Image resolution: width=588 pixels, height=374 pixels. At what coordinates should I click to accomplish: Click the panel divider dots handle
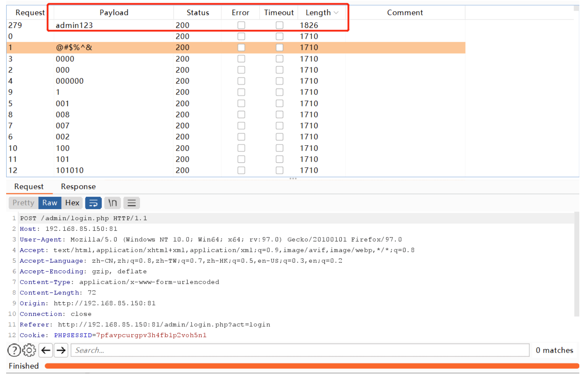(293, 179)
